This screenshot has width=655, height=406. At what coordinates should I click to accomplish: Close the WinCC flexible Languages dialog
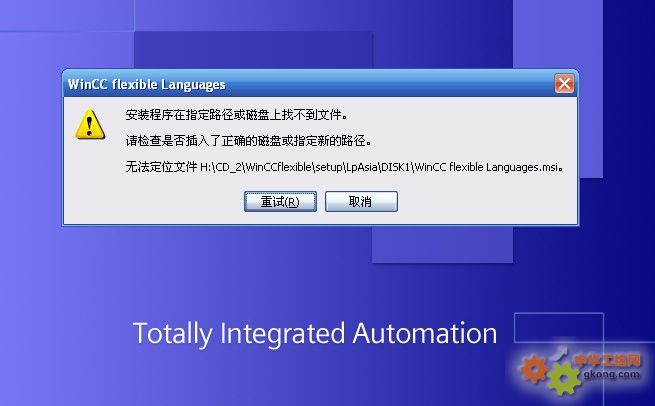coord(564,84)
